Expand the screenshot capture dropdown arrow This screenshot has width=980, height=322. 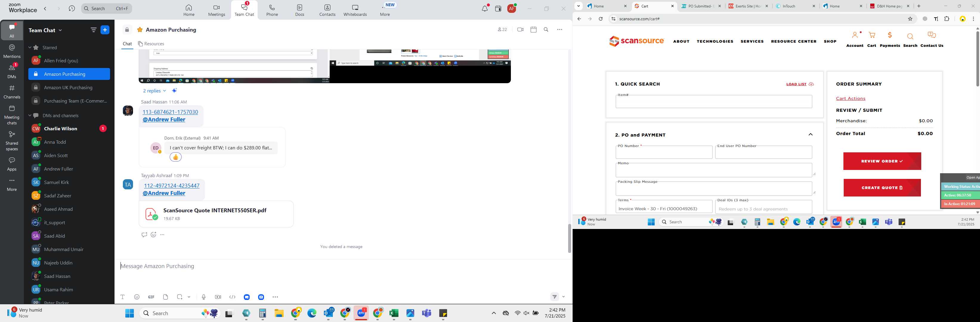[x=189, y=297]
